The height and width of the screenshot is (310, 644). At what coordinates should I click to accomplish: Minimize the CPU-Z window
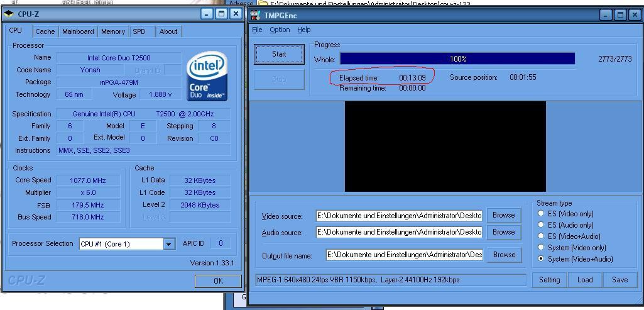click(207, 14)
